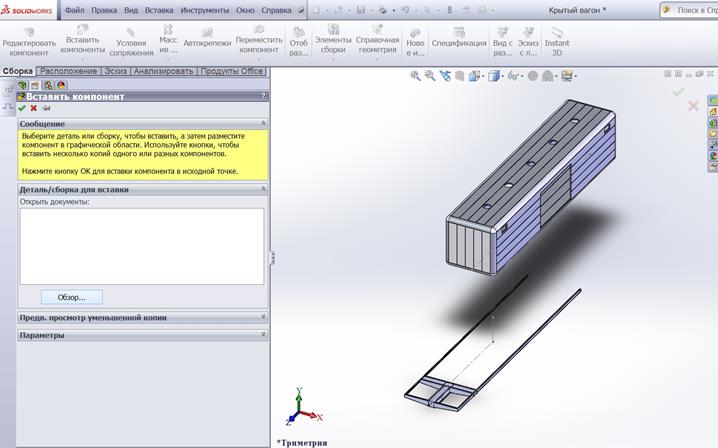Expand Предв. просмотр уменьшенной копии section
Image resolution: width=718 pixels, height=448 pixels.
coord(263,317)
